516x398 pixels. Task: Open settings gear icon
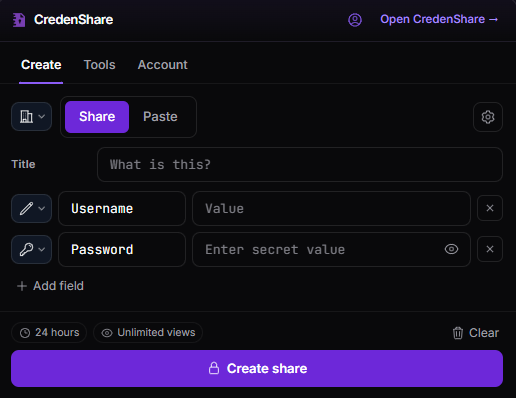click(488, 117)
